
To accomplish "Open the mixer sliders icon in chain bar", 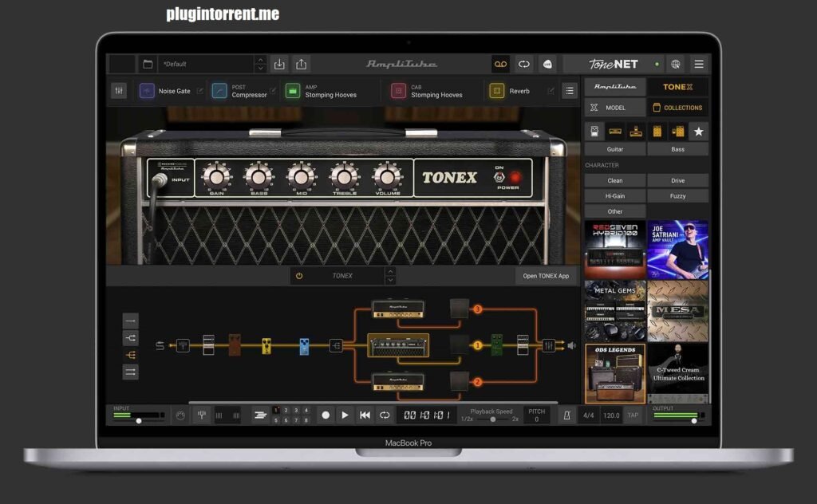I will point(119,91).
